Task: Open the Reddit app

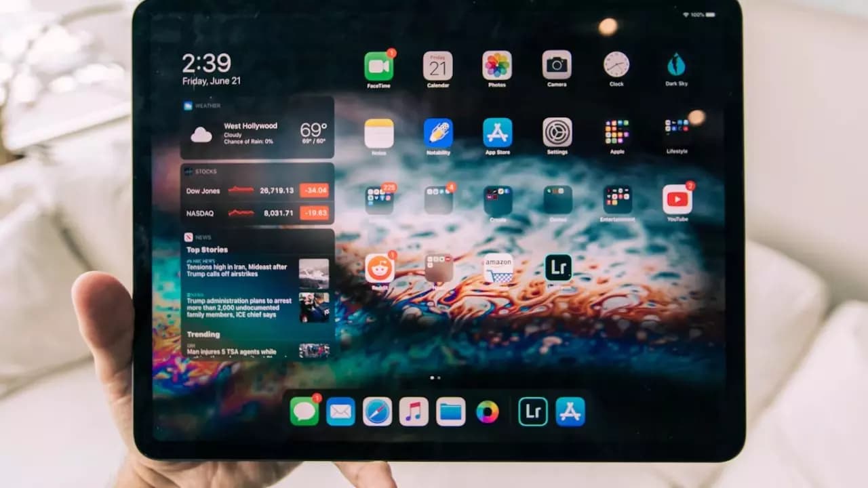Action: pyautogui.click(x=380, y=268)
